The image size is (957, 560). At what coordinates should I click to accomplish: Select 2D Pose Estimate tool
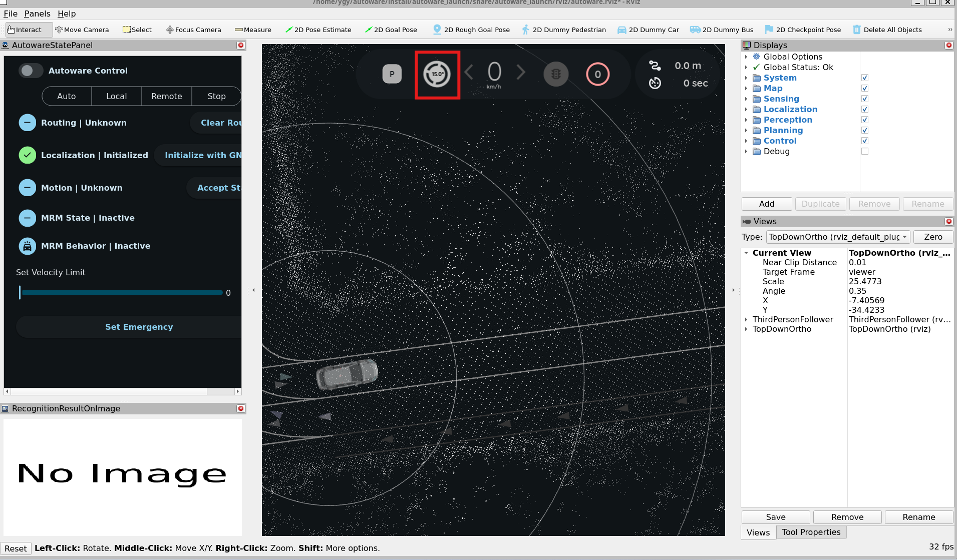318,30
